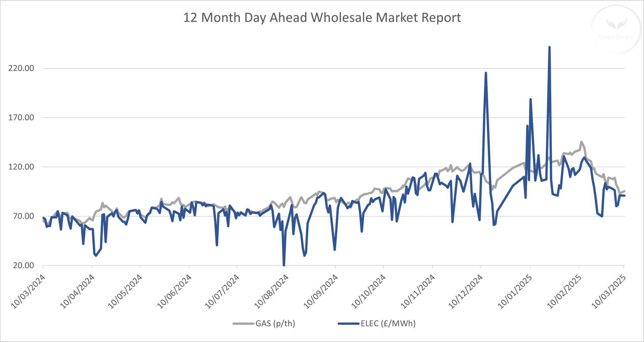The image size is (644, 342).
Task: Click the 10/05/2024 x-axis date label
Action: click(x=125, y=291)
